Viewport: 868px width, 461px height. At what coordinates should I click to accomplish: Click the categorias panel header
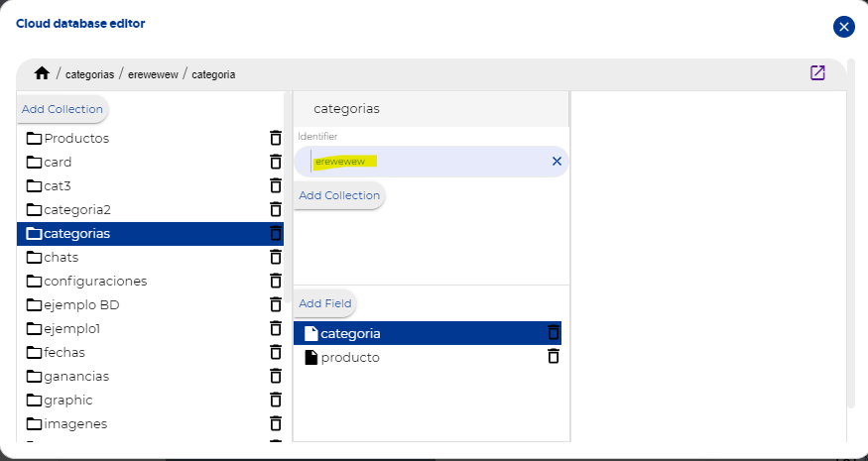click(x=432, y=109)
